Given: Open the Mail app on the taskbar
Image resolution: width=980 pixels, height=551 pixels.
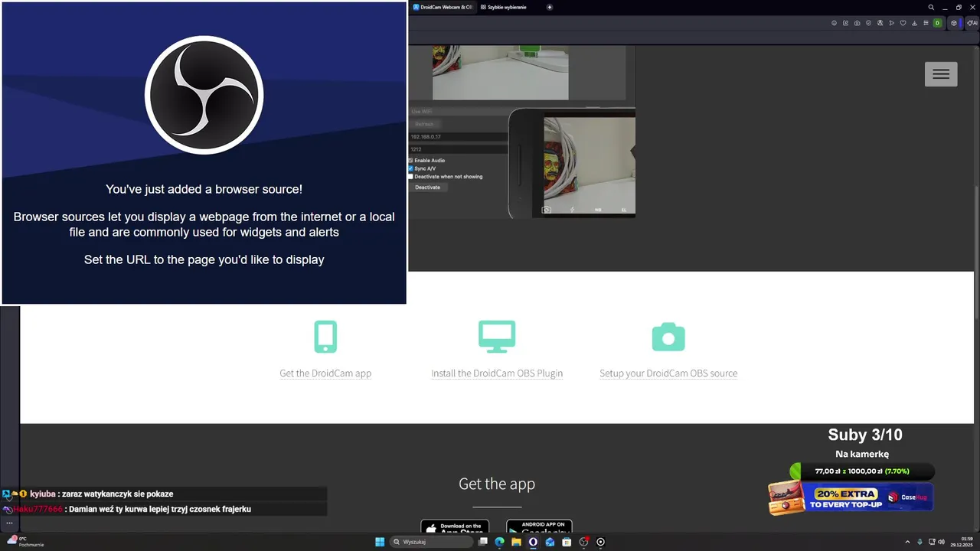Looking at the screenshot, I should click(550, 542).
